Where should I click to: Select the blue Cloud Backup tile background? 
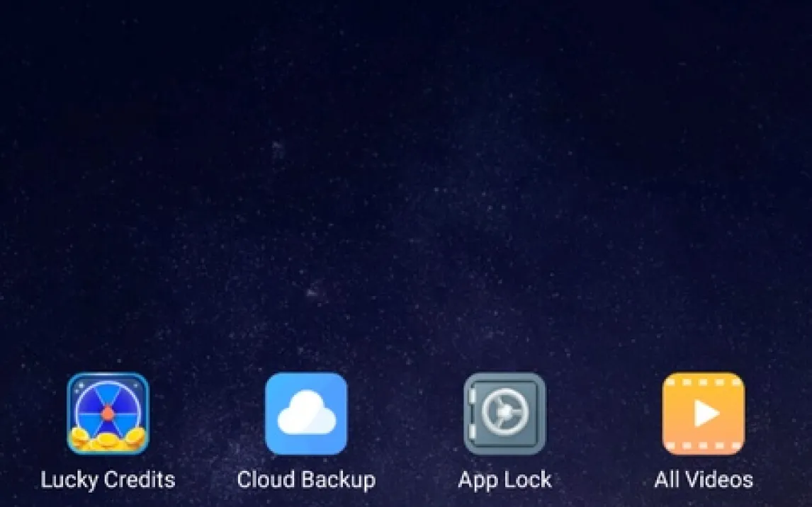click(x=283, y=388)
